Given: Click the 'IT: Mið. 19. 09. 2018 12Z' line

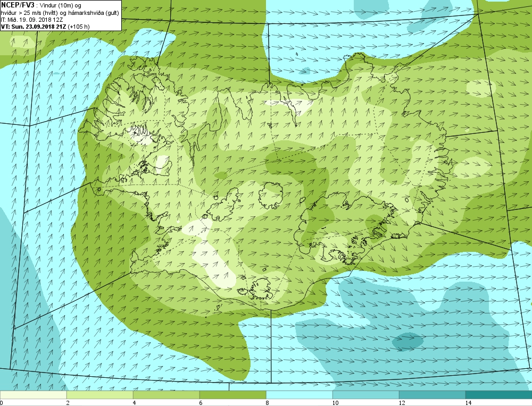Looking at the screenshot, I should (x=32, y=20).
